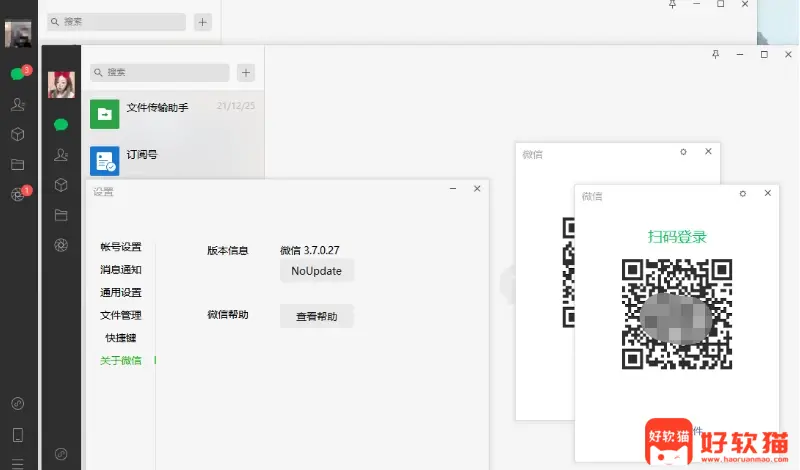800x470 pixels.
Task: Click NoUpdate button
Action: [x=316, y=271]
